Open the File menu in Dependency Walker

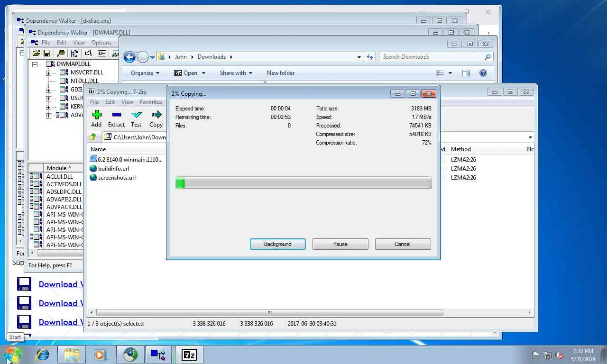[46, 43]
